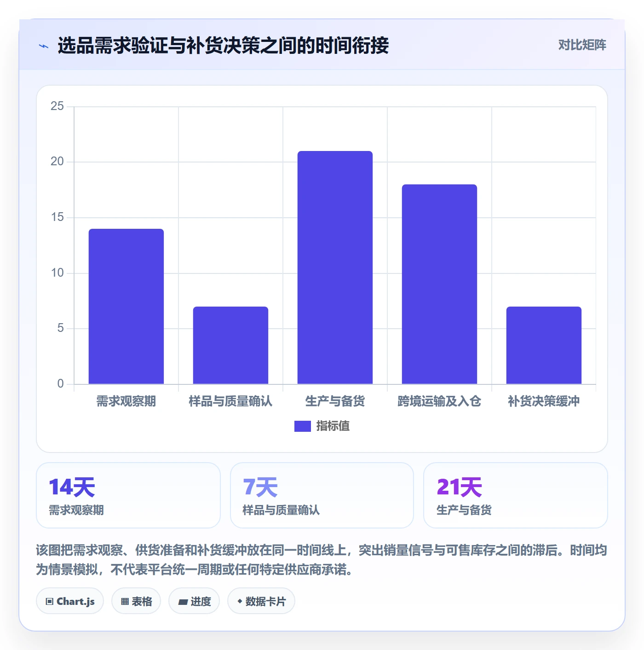Click the 进度 progress icon chip

point(194,601)
